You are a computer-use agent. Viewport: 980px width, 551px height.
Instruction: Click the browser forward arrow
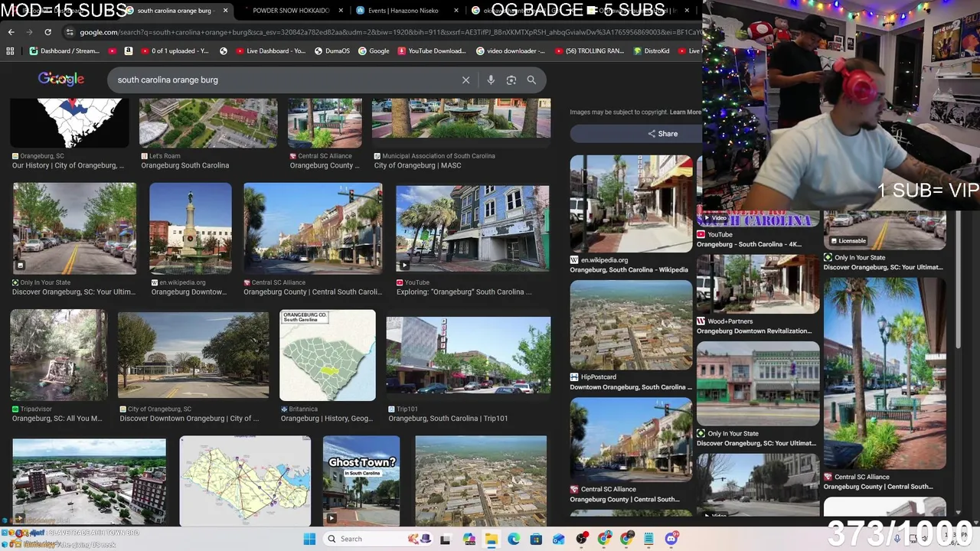coord(29,32)
